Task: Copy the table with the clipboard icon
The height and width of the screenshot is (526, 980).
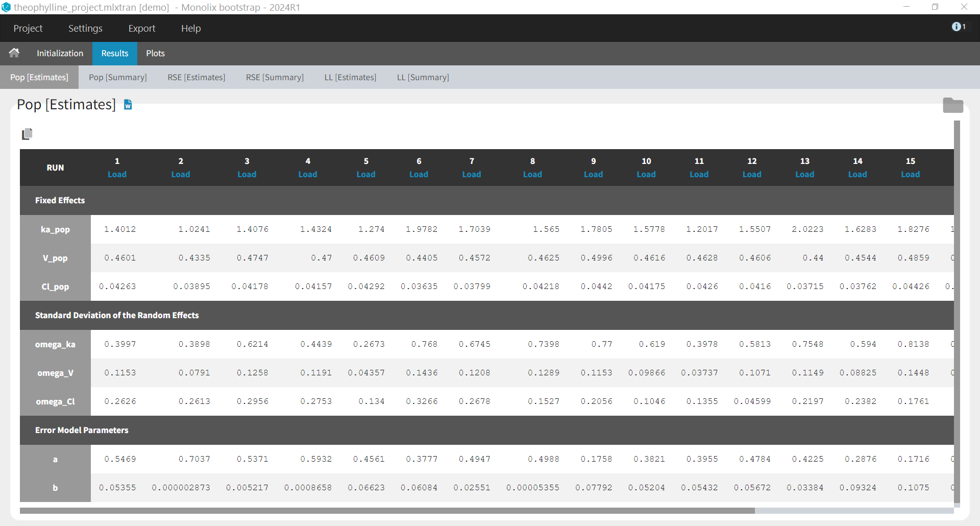Action: point(28,133)
